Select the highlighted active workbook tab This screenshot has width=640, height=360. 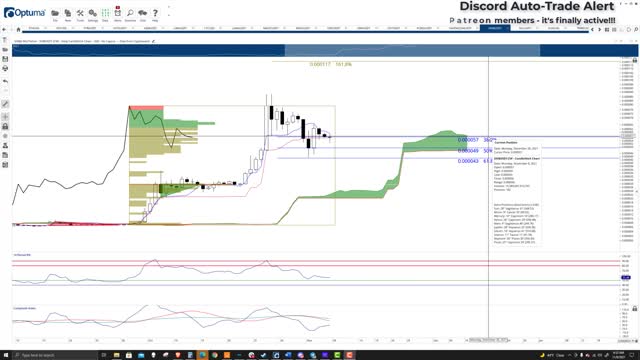[x=495, y=28]
